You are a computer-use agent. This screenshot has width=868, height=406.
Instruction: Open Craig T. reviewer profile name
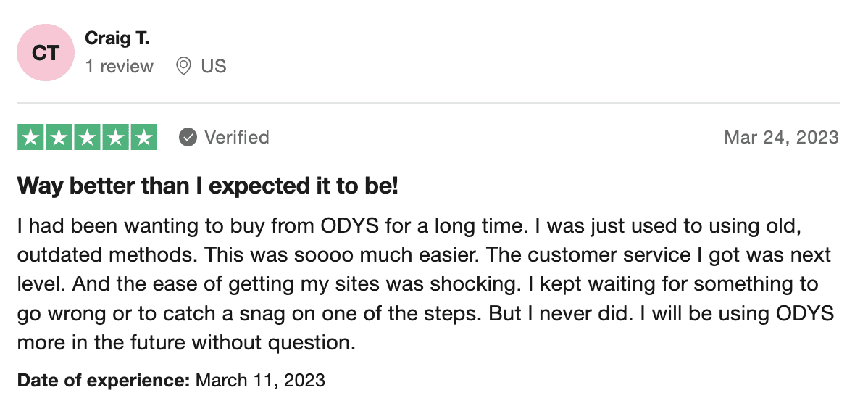coord(117,38)
